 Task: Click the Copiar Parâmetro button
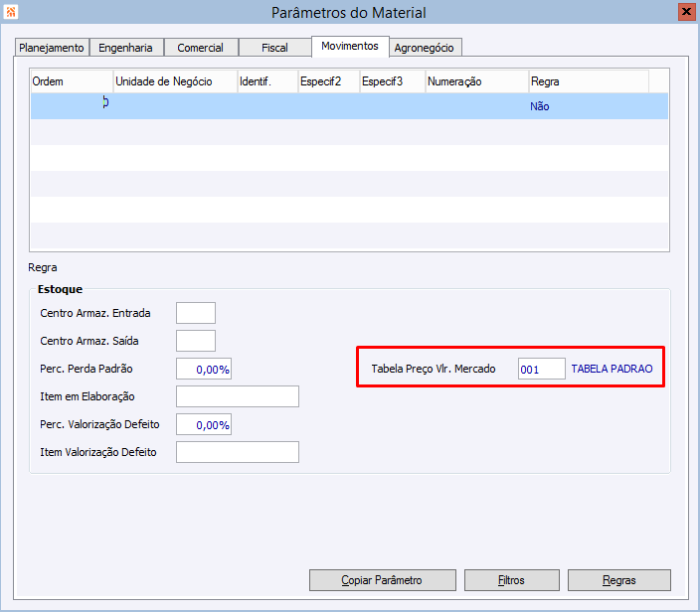pos(382,580)
